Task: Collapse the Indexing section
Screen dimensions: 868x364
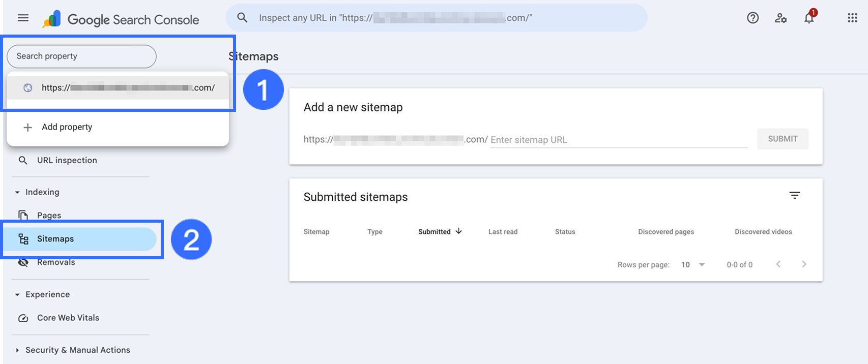Action: pyautogui.click(x=17, y=193)
